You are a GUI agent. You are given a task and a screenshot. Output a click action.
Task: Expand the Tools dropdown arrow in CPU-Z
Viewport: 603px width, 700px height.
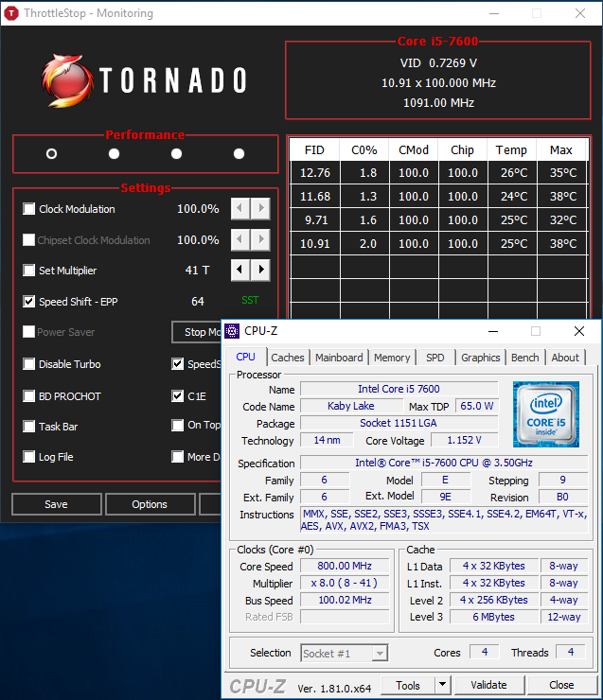442,684
